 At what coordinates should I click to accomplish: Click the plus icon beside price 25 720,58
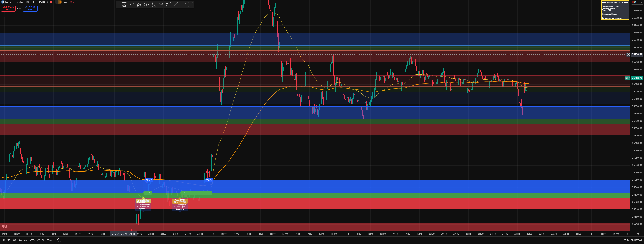[x=628, y=54]
